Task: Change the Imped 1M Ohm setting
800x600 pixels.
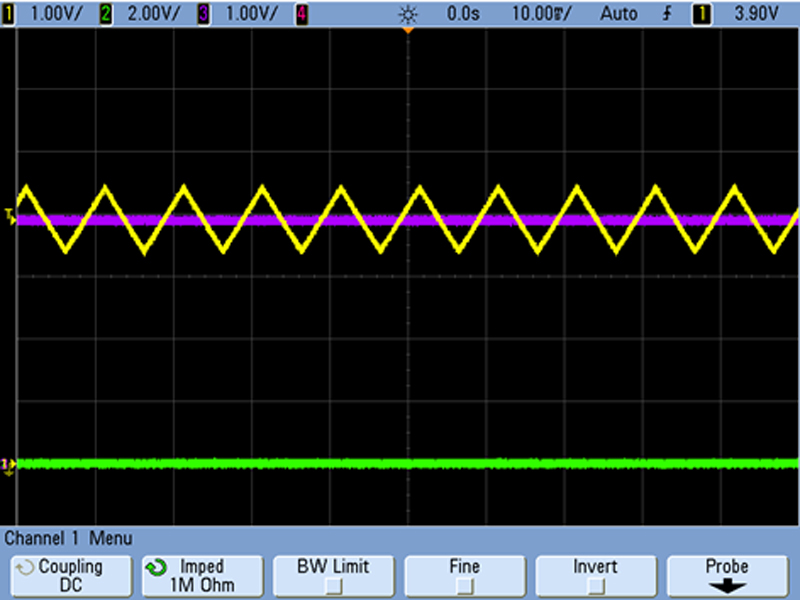Action: coord(202,575)
